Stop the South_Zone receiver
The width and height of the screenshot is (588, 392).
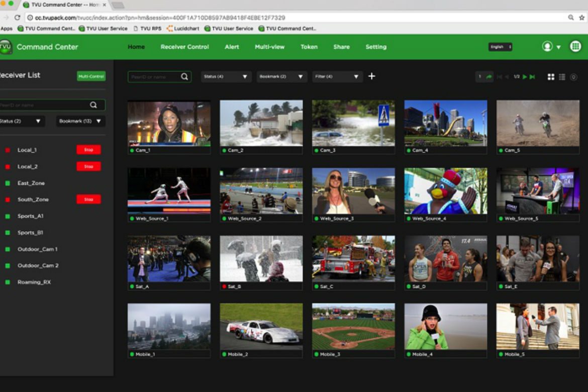[x=88, y=200]
